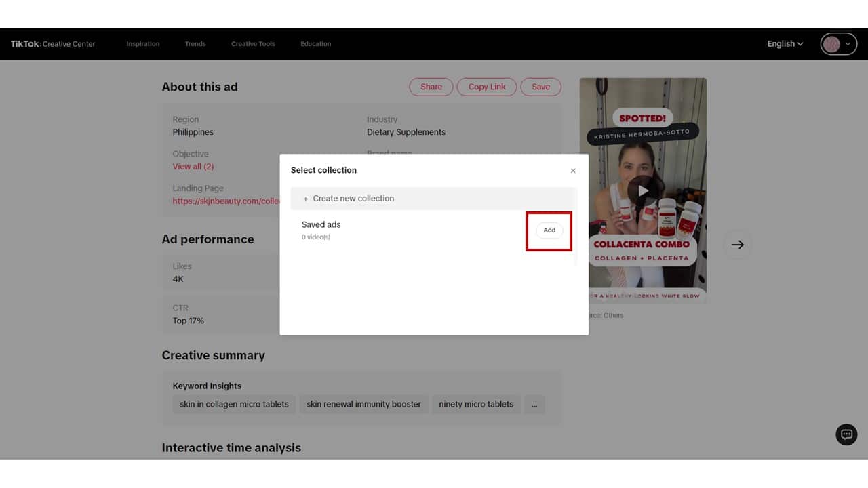Create new collection in the dialog
The image size is (868, 488).
434,199
